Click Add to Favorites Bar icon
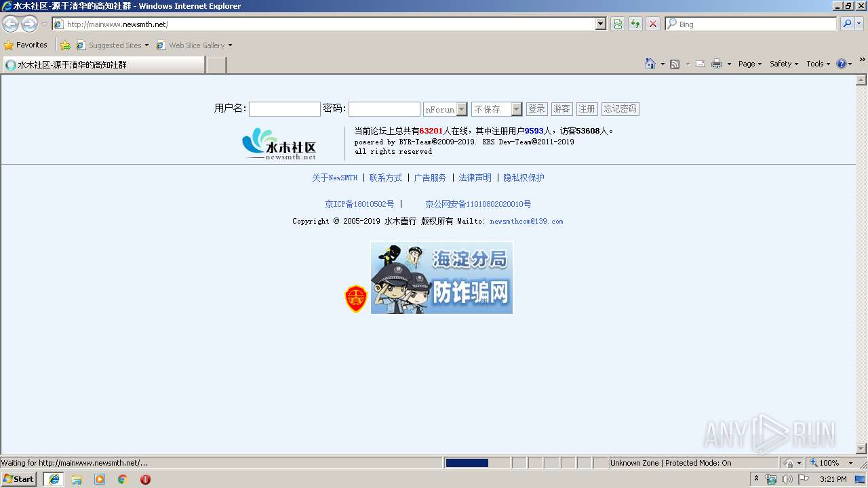This screenshot has height=488, width=868. click(x=65, y=45)
